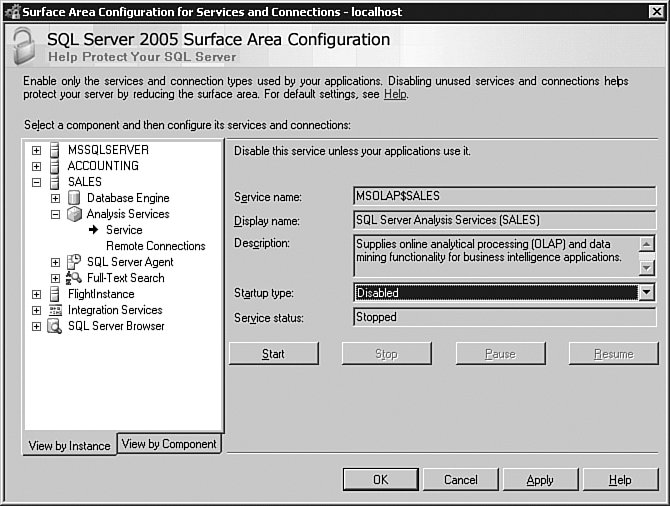Viewport: 670px width, 506px height.
Task: Select the SQL Server Agent label
Action: click(130, 262)
